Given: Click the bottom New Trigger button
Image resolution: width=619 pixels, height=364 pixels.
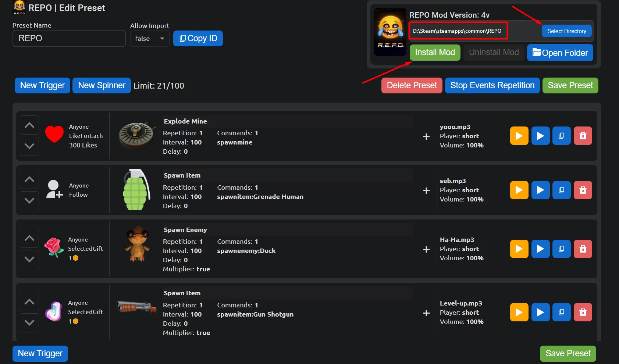Looking at the screenshot, I should click(40, 353).
